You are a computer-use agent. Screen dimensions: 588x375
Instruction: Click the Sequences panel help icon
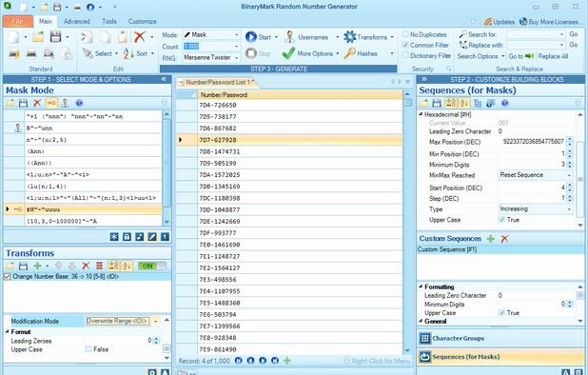(505, 103)
